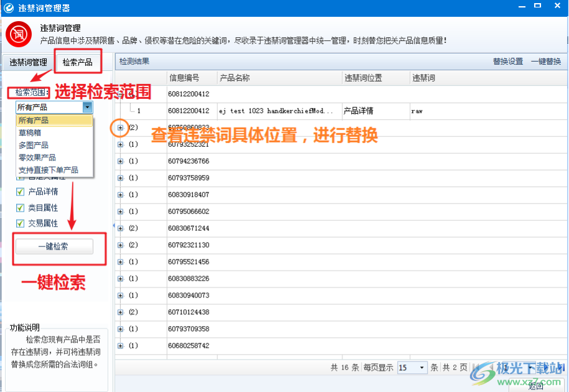Image resolution: width=569 pixels, height=392 pixels.
Task: Click the red 违禁词管理 logo icon
Action: [19, 34]
